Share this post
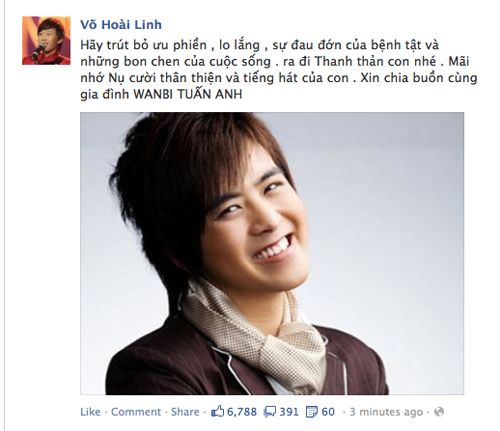This screenshot has height=431, width=500. coord(185,412)
